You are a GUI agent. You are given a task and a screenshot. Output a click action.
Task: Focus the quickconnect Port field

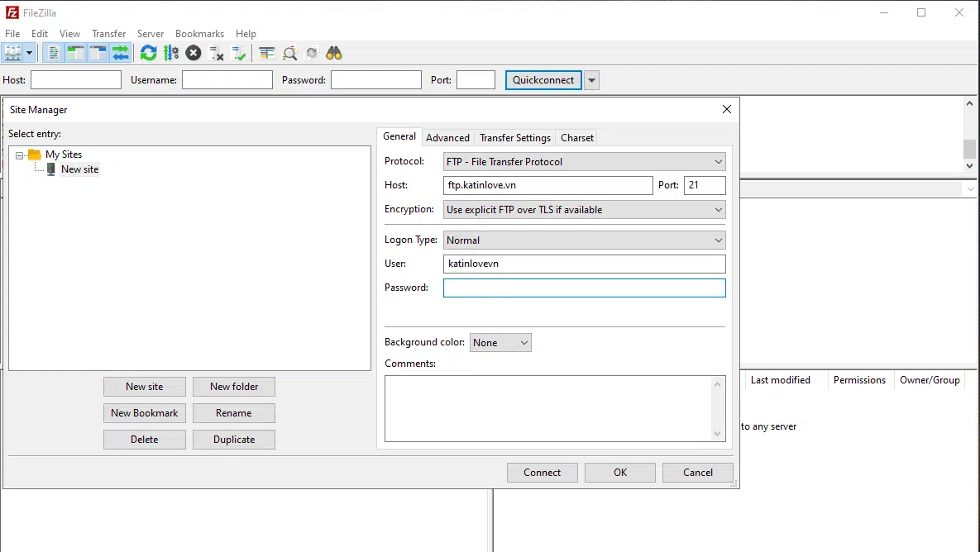click(x=476, y=80)
